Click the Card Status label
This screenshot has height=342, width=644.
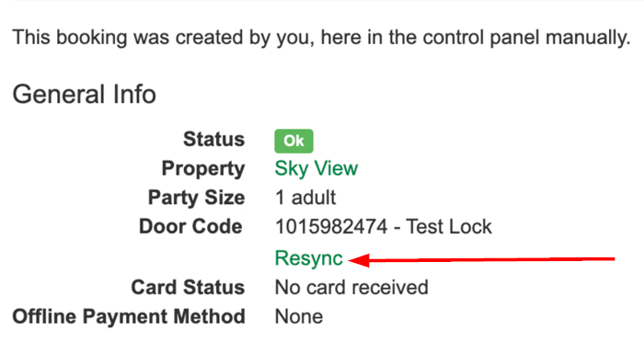tap(188, 288)
